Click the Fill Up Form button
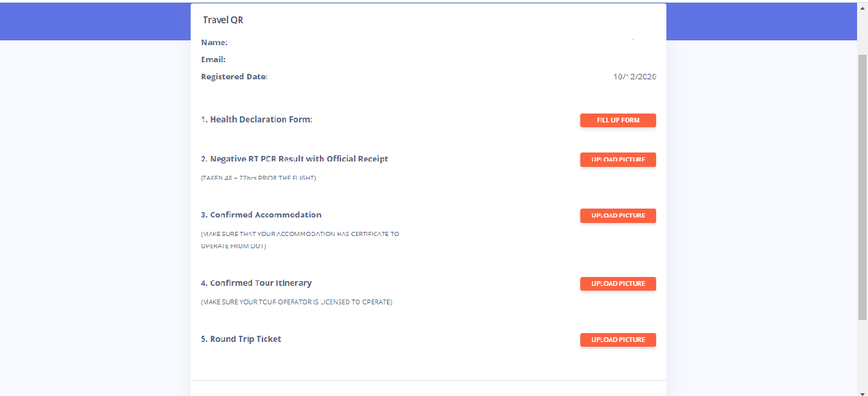This screenshot has height=396, width=868. coord(618,120)
